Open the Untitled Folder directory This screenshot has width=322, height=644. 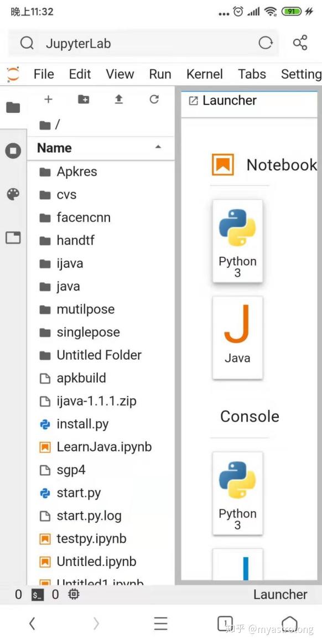(x=98, y=355)
